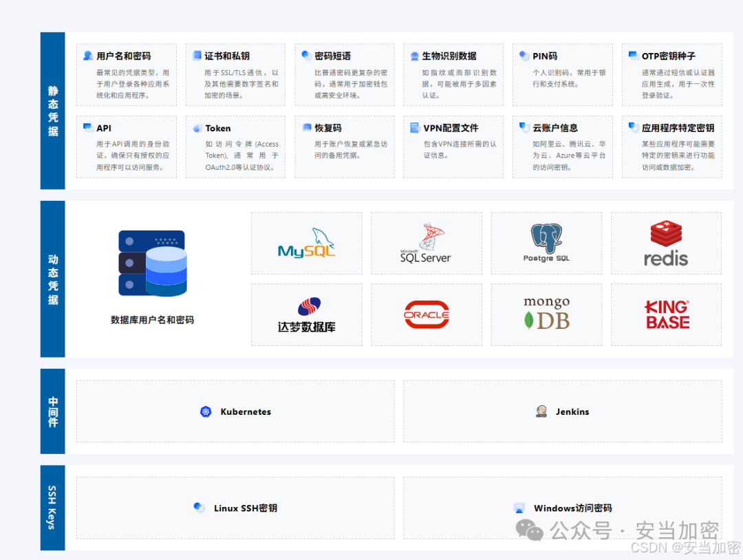The height and width of the screenshot is (560, 743).
Task: Click the mongoDB leaf logo
Action: [546, 315]
